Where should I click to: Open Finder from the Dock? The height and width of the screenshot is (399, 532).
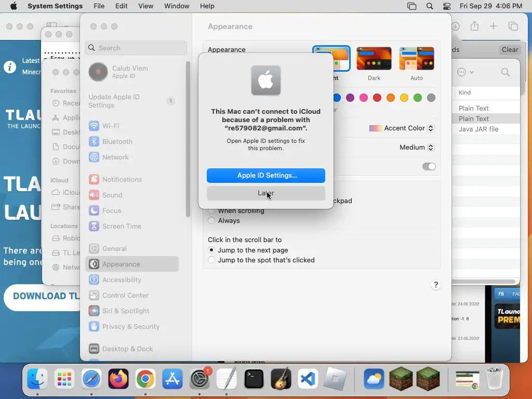[37, 378]
